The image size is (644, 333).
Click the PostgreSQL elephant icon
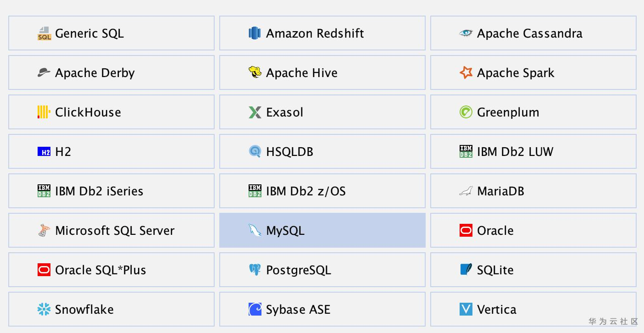click(x=255, y=270)
